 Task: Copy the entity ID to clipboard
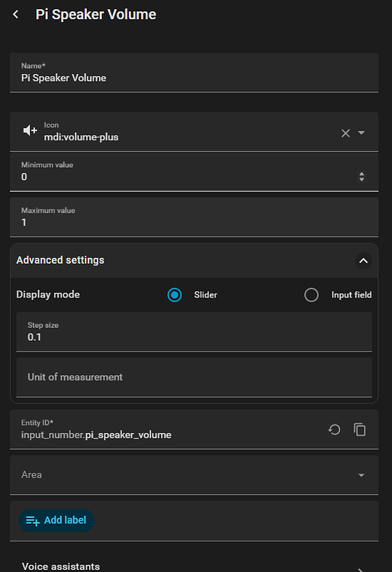(x=359, y=429)
